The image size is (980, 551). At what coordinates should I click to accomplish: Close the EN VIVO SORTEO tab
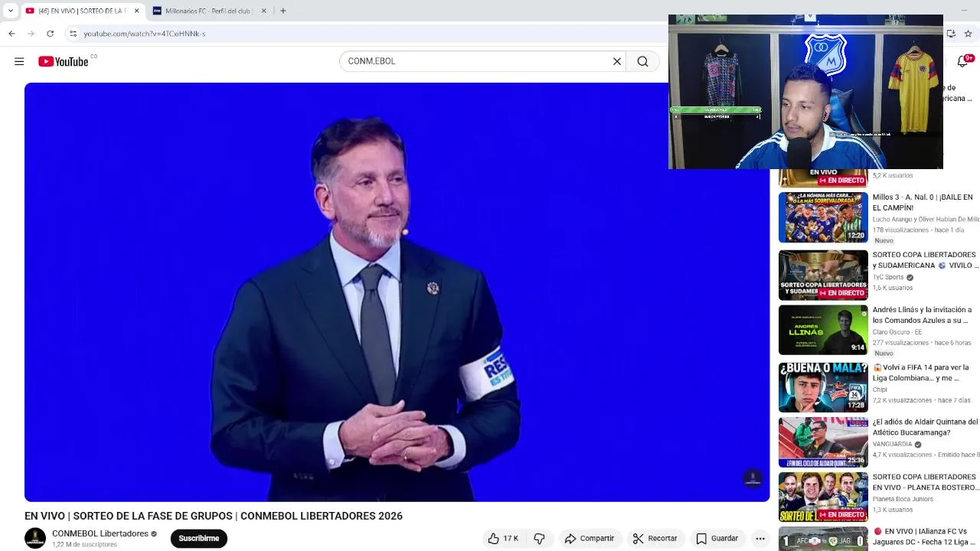coord(137,11)
